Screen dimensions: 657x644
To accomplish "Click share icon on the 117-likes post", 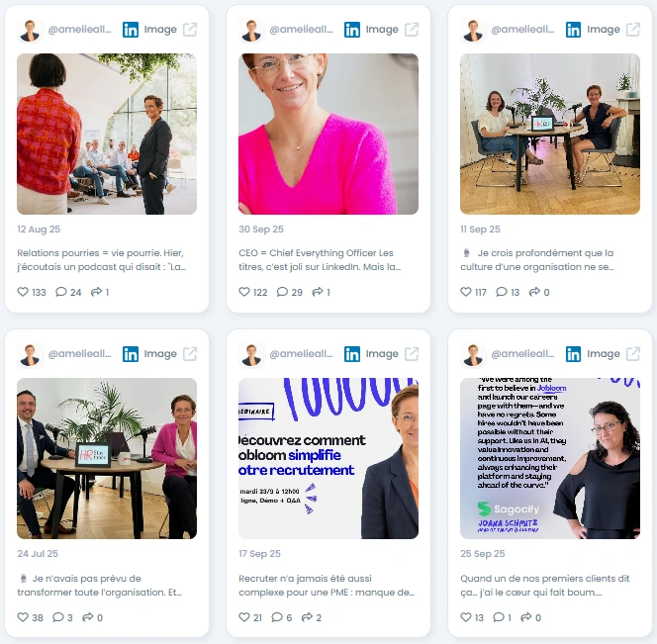I will pyautogui.click(x=534, y=292).
